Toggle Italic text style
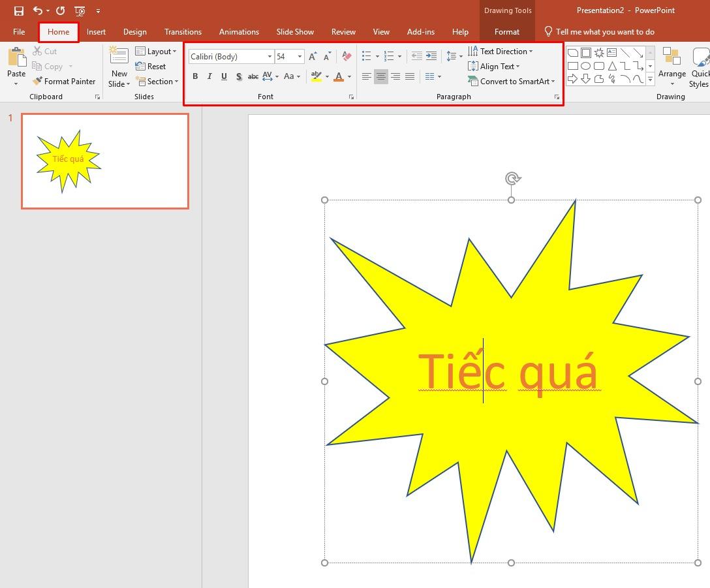 point(209,76)
